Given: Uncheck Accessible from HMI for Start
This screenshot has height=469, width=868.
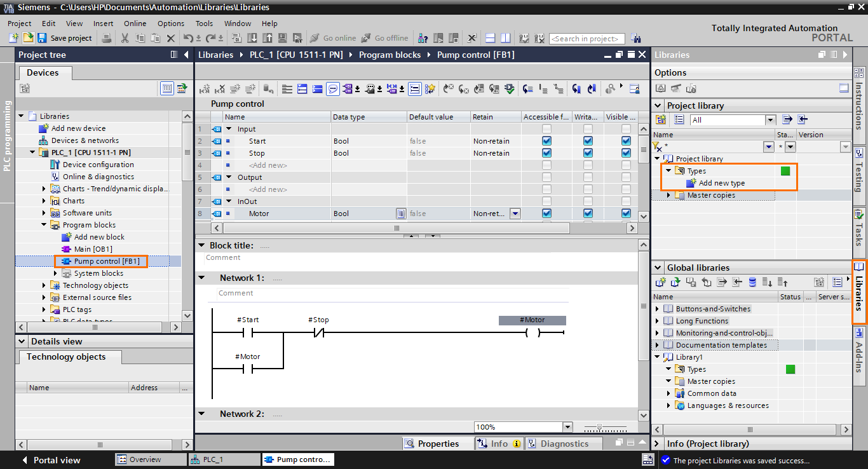Looking at the screenshot, I should 546,140.
